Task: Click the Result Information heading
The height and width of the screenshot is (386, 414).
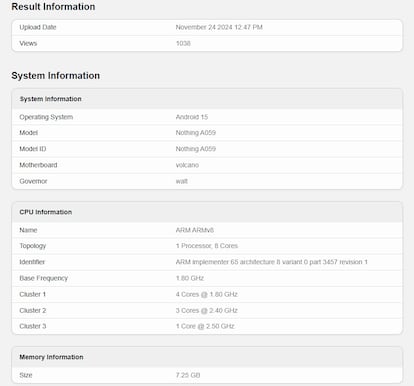Action: [53, 7]
